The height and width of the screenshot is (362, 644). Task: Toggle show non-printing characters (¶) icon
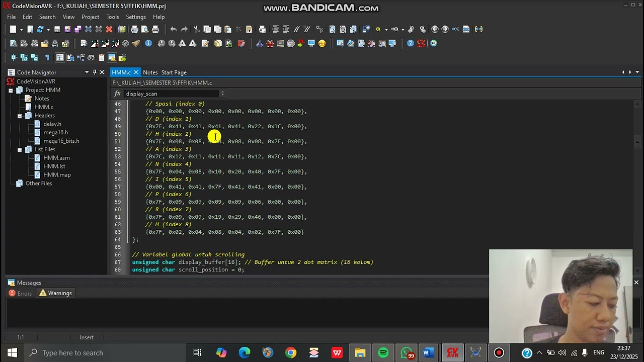coord(47,57)
